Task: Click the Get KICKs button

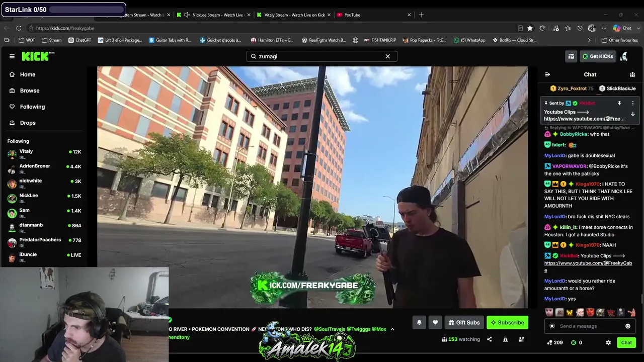Action: click(x=598, y=56)
